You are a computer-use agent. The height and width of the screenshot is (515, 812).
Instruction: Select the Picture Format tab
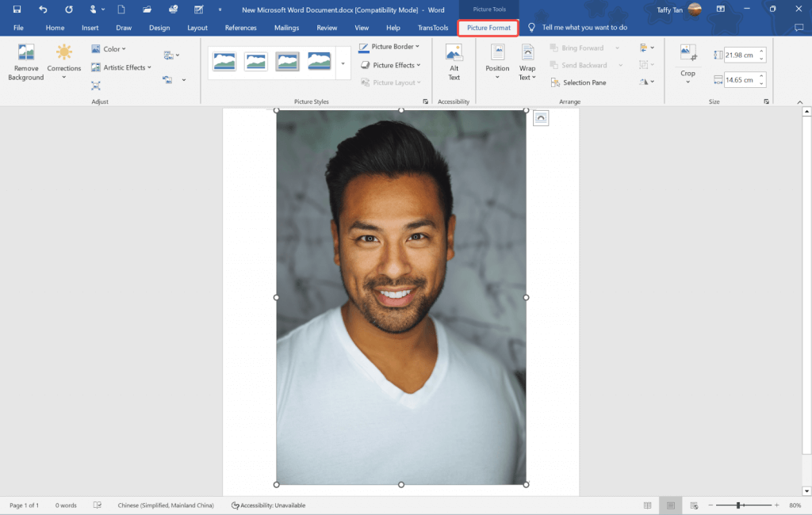click(x=488, y=28)
